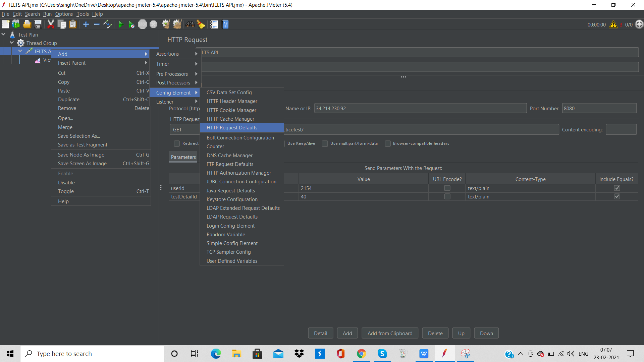Collapse the Test Plan tree node
The height and width of the screenshot is (362, 644).
[x=4, y=35]
